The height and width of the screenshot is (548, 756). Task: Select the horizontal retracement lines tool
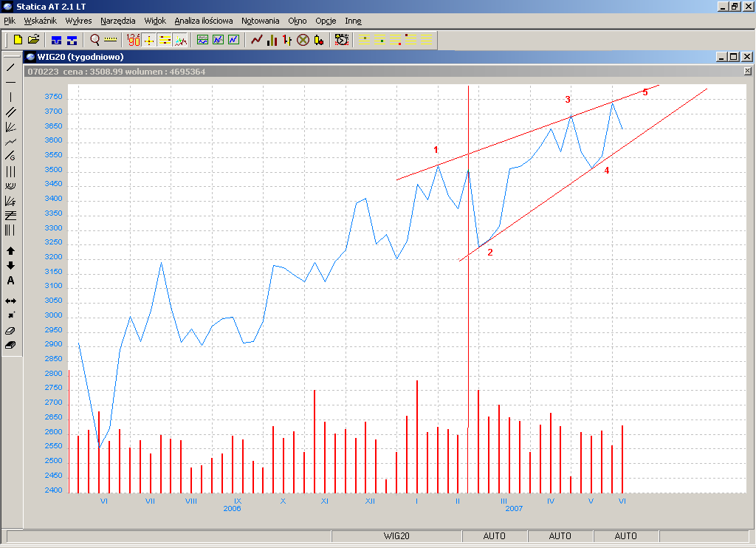point(10,216)
